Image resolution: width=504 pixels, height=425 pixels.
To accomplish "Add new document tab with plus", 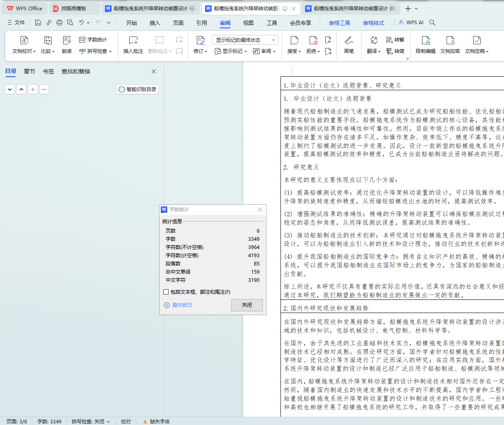I will click(x=408, y=9).
